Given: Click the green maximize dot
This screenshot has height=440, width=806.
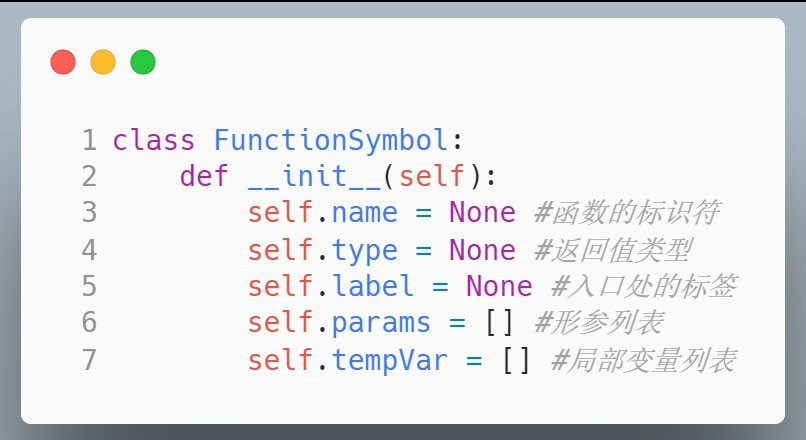Looking at the screenshot, I should (x=143, y=62).
